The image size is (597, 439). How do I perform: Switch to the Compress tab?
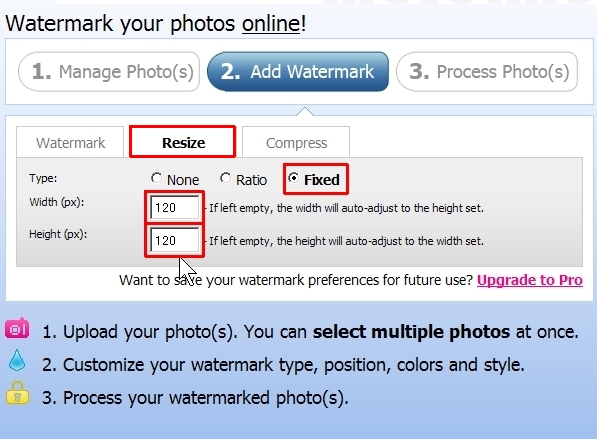(x=296, y=142)
